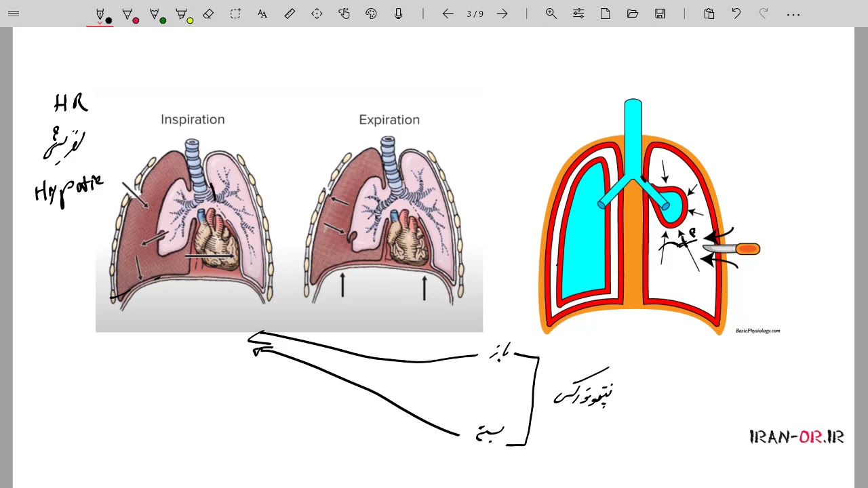This screenshot has height=488, width=868.
Task: Expand black pen options chevron
Action: (x=100, y=23)
